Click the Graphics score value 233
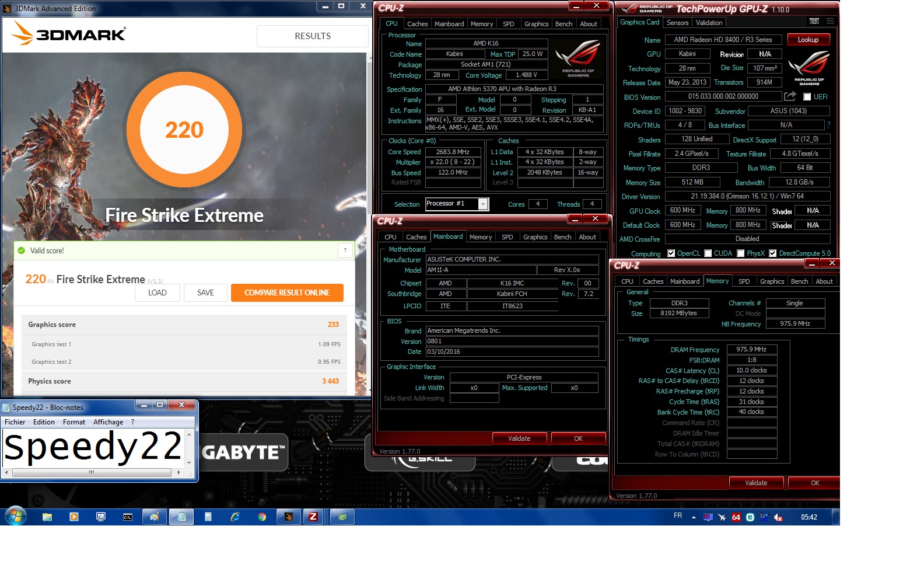This screenshot has height=578, width=924. [333, 325]
